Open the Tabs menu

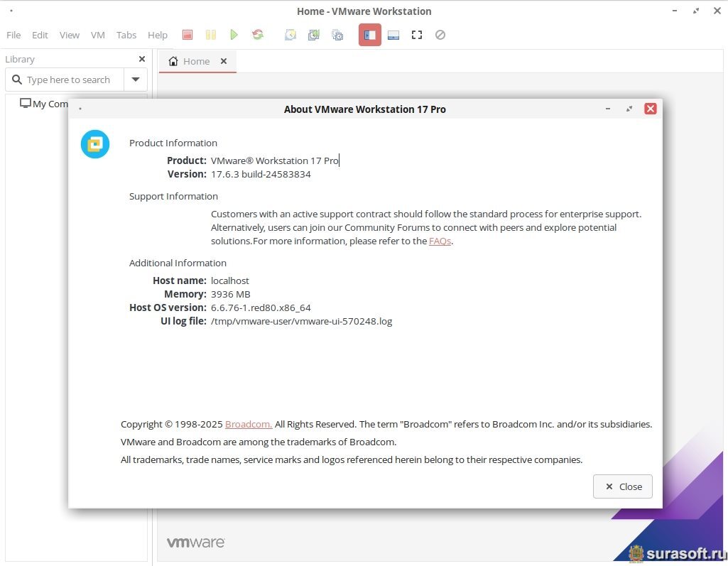[126, 35]
